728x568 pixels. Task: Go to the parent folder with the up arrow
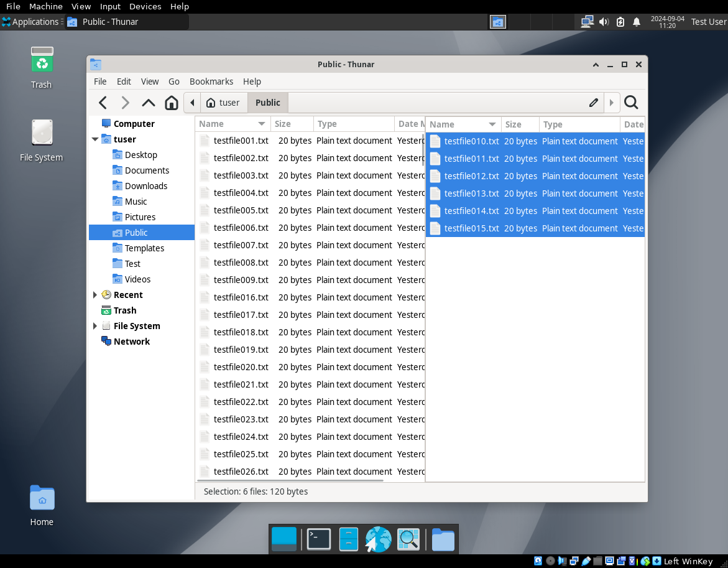click(x=149, y=103)
